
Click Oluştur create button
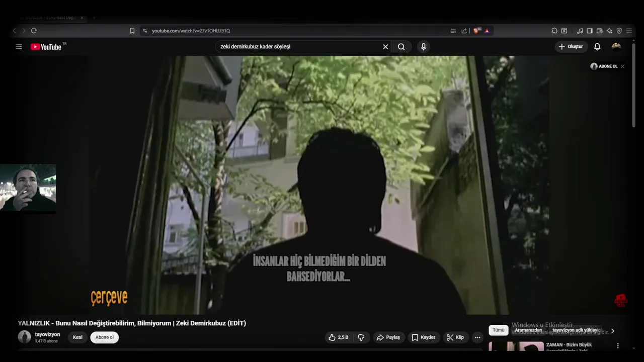[571, 47]
